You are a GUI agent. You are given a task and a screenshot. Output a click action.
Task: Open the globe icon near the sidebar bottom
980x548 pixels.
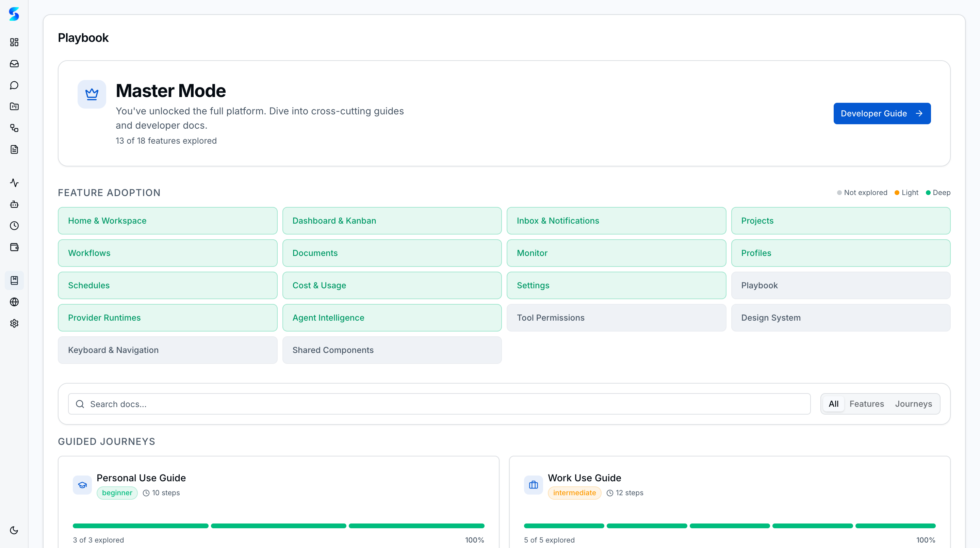tap(14, 302)
